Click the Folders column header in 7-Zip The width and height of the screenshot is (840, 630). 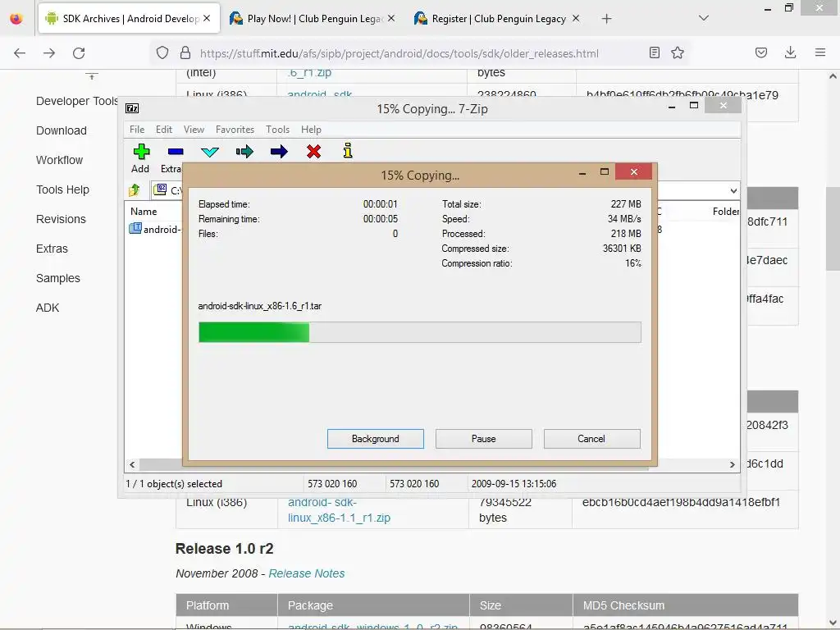(x=725, y=212)
